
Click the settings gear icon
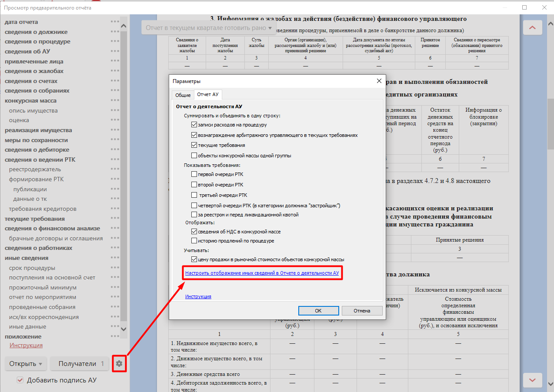(119, 364)
